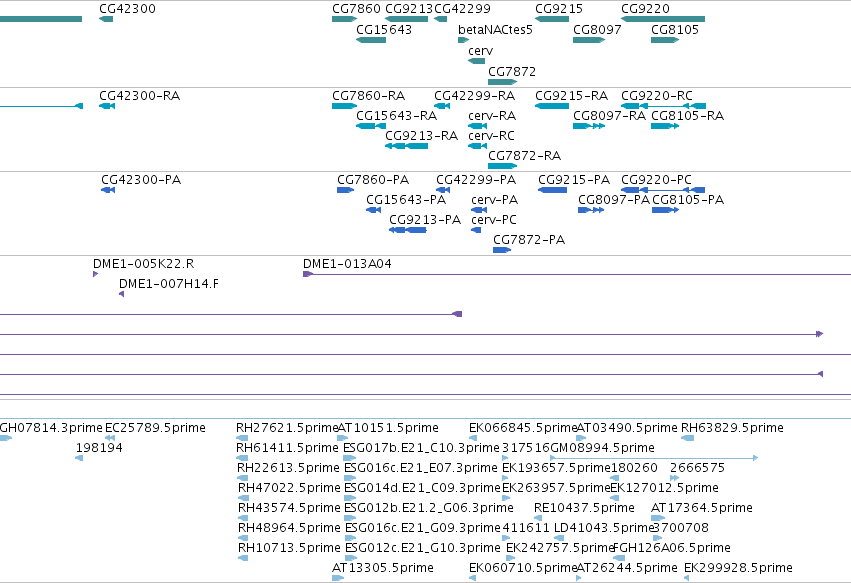Select the RH22613.5prime EST glyph
The height and width of the screenshot is (583, 851).
242,478
